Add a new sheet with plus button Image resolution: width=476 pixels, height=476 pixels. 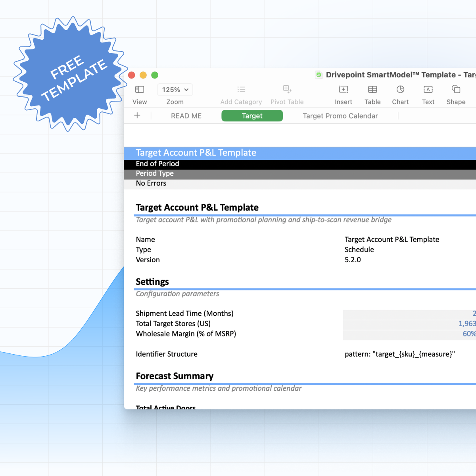point(137,115)
